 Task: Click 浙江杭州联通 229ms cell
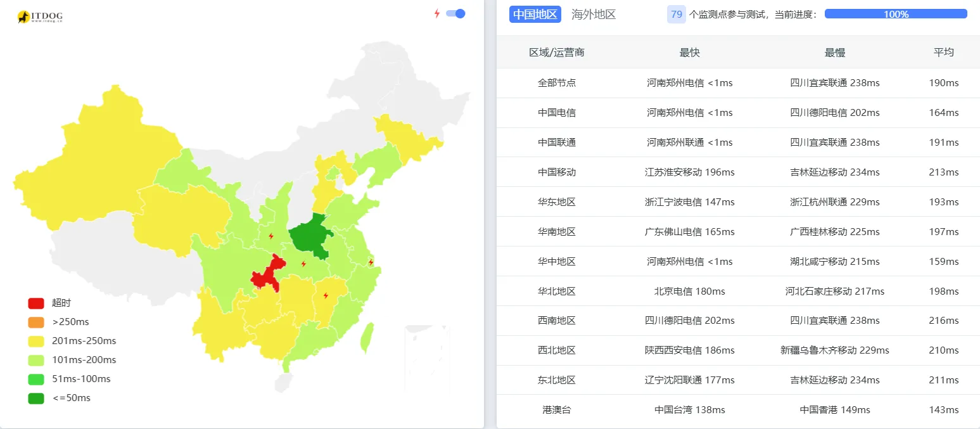(835, 202)
